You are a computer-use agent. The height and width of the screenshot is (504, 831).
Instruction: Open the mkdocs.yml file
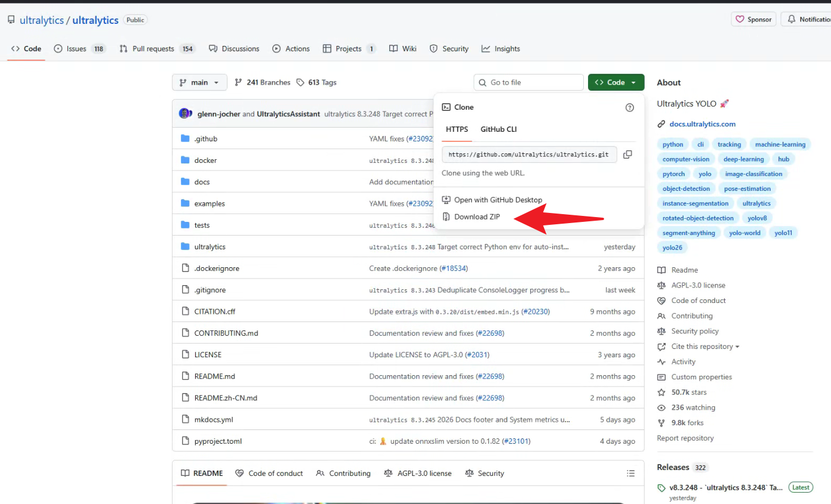click(214, 419)
